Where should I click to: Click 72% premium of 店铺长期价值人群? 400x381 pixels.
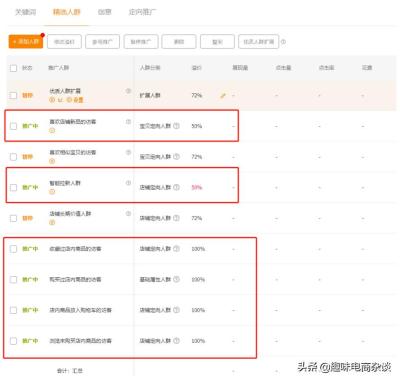(197, 218)
